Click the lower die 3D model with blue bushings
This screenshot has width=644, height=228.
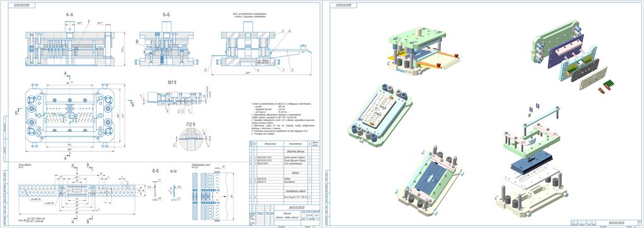(380, 116)
